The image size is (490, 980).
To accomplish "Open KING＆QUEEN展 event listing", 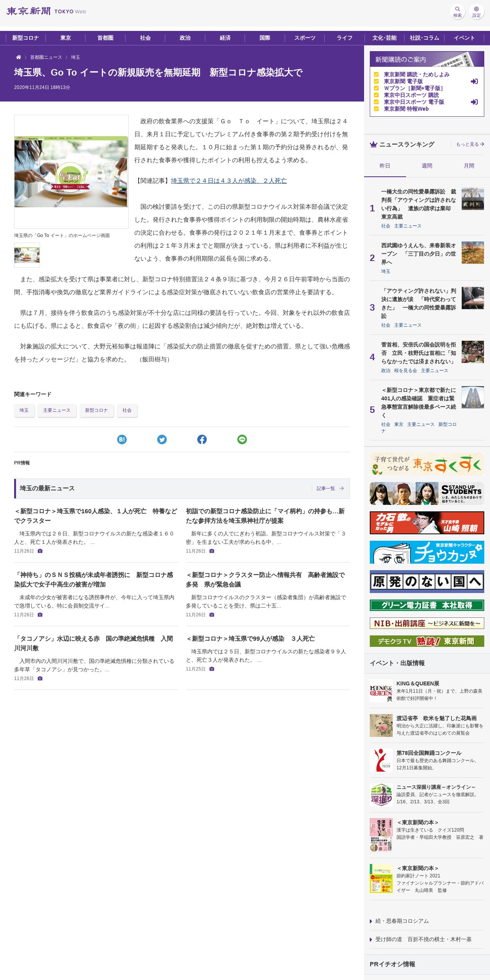I will [427, 691].
